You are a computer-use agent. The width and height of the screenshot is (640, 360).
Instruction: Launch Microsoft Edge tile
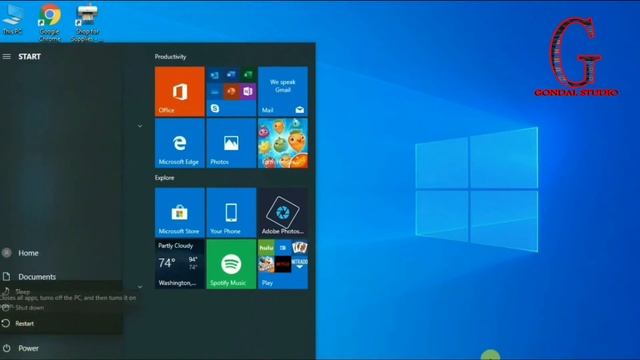point(180,143)
